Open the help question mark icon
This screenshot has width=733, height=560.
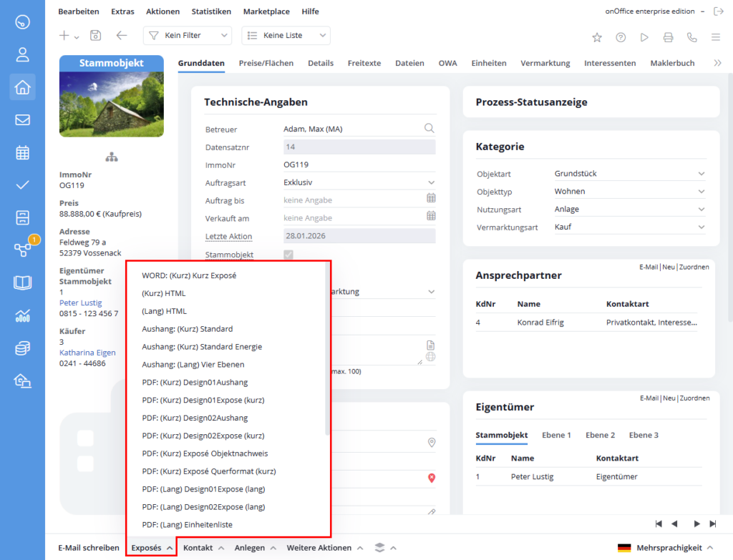pyautogui.click(x=621, y=37)
